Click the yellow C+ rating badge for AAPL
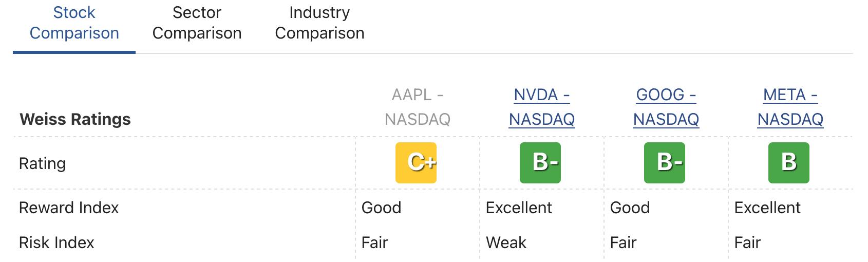The image size is (868, 262). click(x=416, y=163)
